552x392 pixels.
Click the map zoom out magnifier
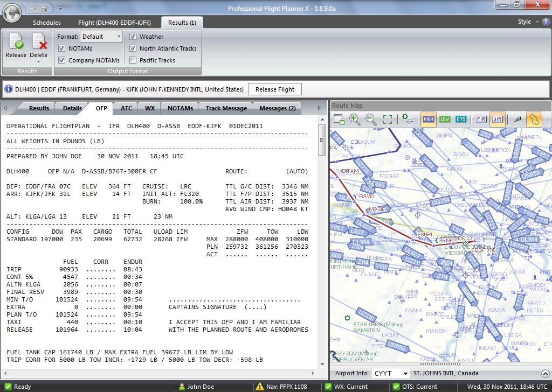371,119
